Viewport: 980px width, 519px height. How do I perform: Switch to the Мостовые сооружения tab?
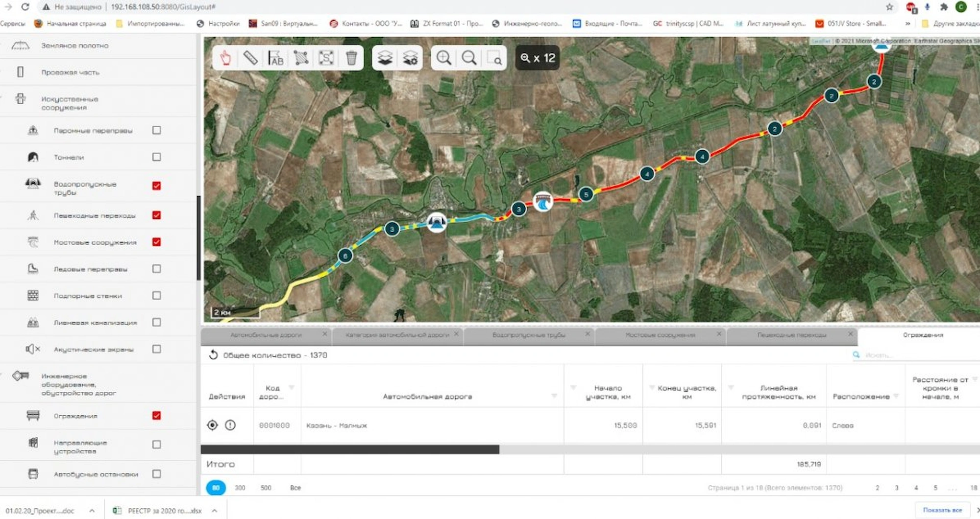(660, 335)
